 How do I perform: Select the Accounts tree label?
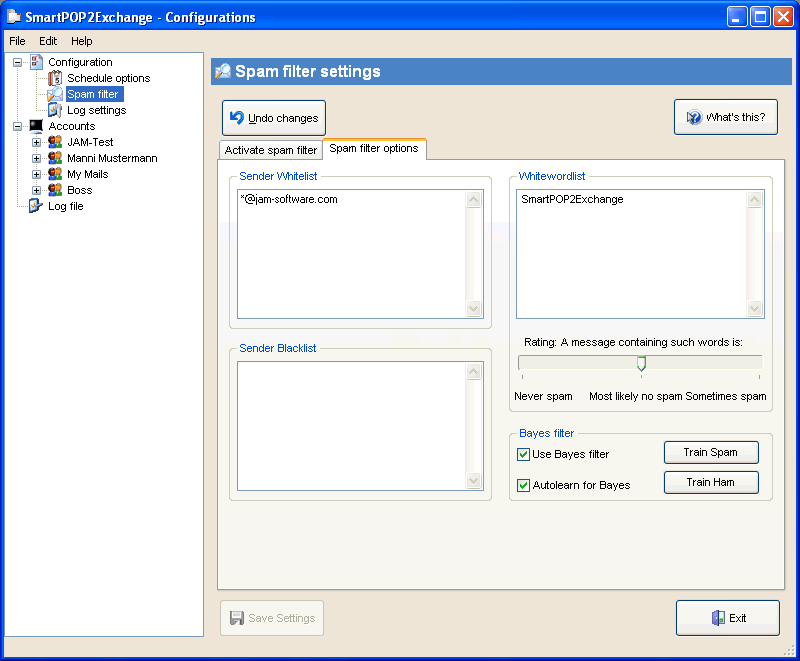pos(72,126)
